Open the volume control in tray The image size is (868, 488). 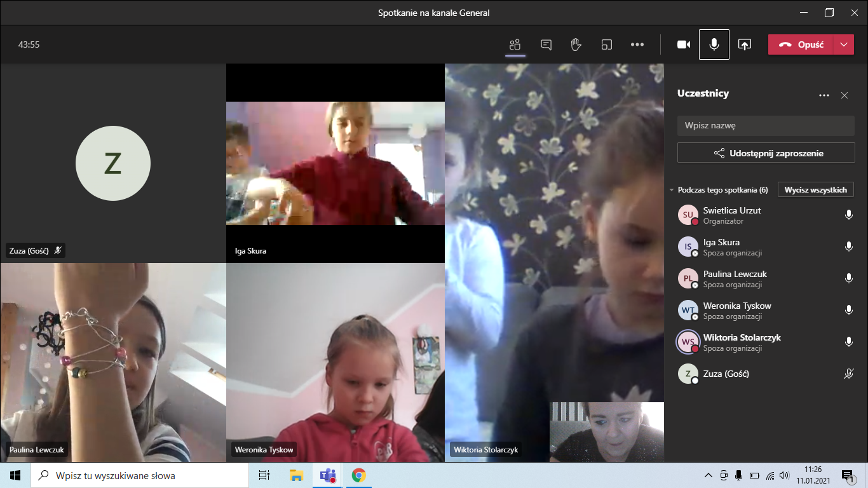(x=785, y=475)
